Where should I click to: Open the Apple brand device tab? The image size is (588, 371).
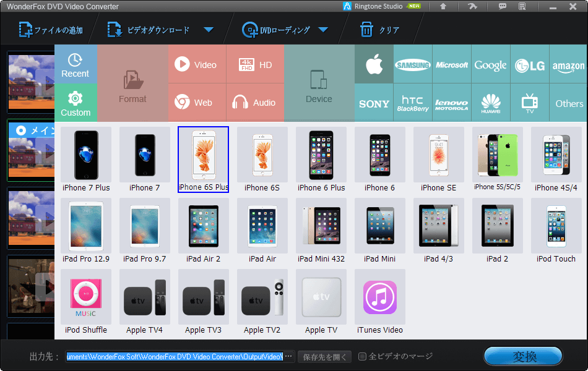click(374, 64)
